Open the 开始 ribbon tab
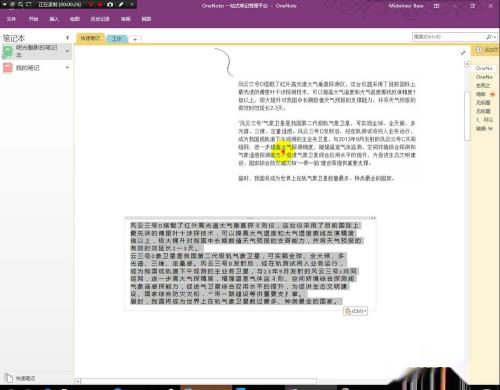 point(33,19)
